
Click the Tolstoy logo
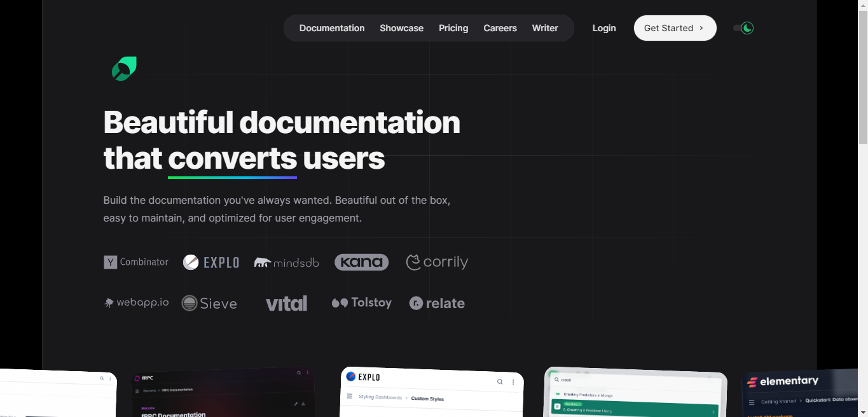[362, 303]
